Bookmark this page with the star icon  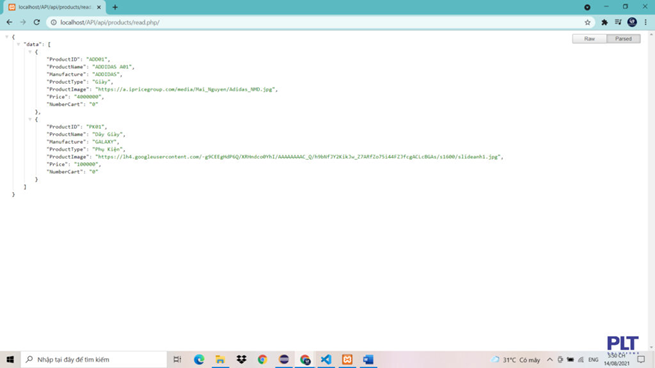[587, 23]
